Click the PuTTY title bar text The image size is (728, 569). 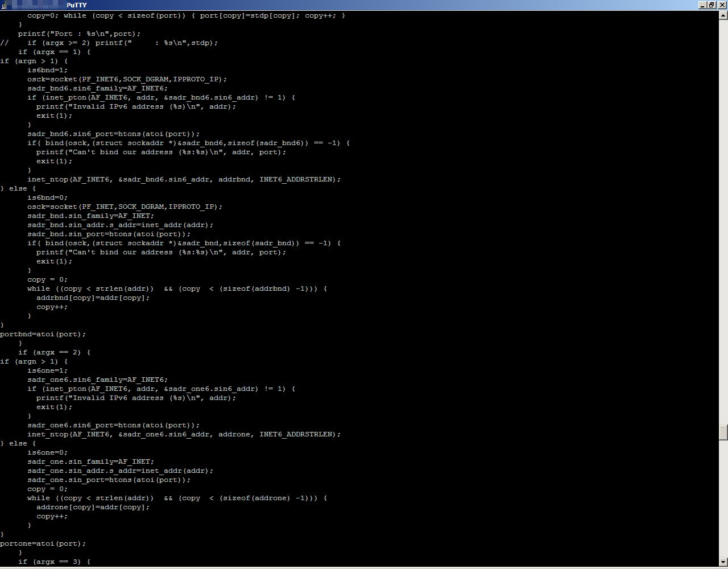76,5
